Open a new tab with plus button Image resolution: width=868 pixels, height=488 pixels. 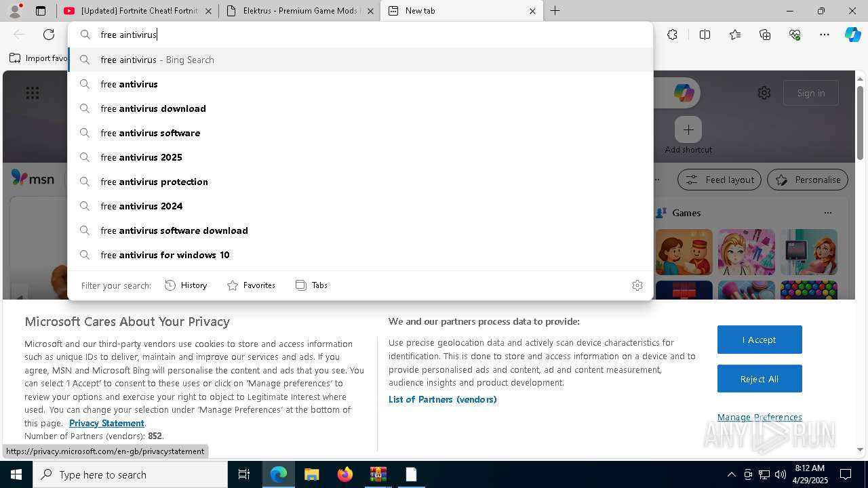(x=555, y=11)
